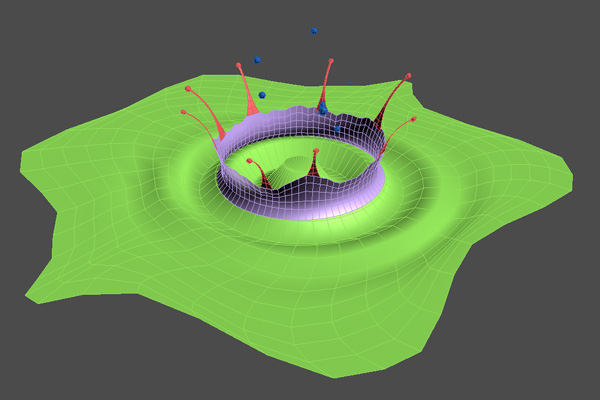Click the far-right red spike's droplet tip
600x400 pixels.
413,120
